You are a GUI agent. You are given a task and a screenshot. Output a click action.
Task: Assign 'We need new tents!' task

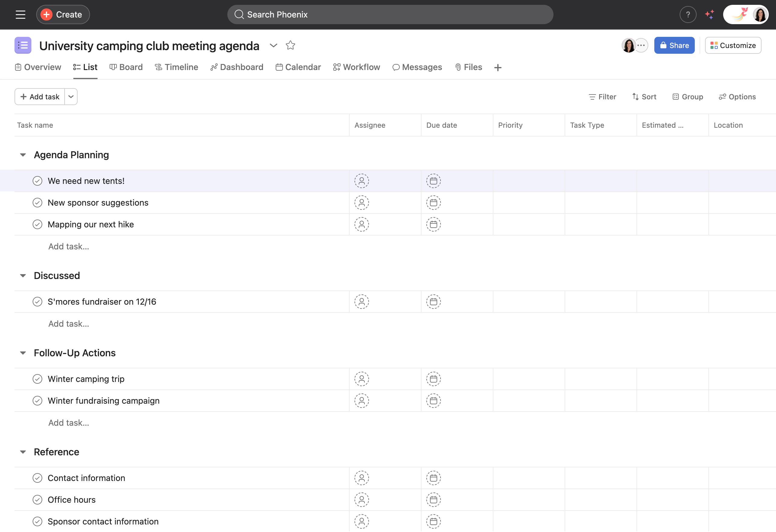click(361, 181)
